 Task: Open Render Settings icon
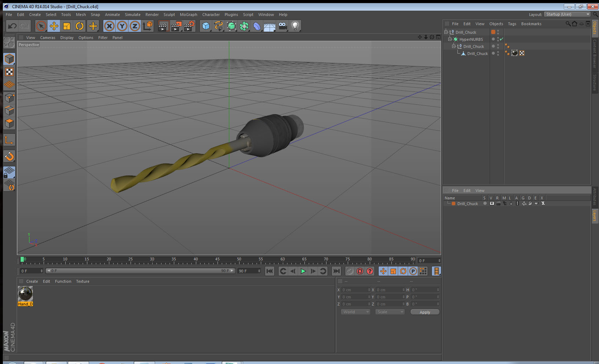[x=189, y=26]
